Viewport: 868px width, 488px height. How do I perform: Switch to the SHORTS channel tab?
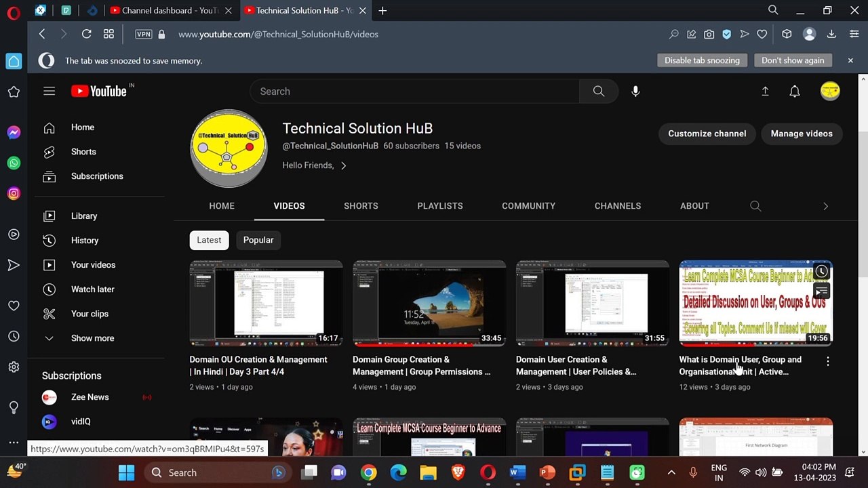tap(361, 206)
